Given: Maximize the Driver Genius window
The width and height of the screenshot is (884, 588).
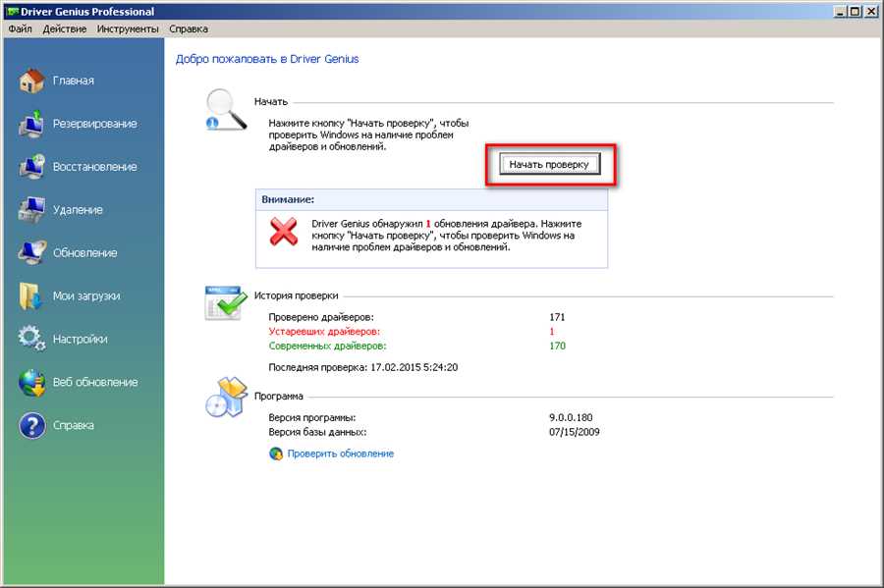Looking at the screenshot, I should tap(855, 11).
